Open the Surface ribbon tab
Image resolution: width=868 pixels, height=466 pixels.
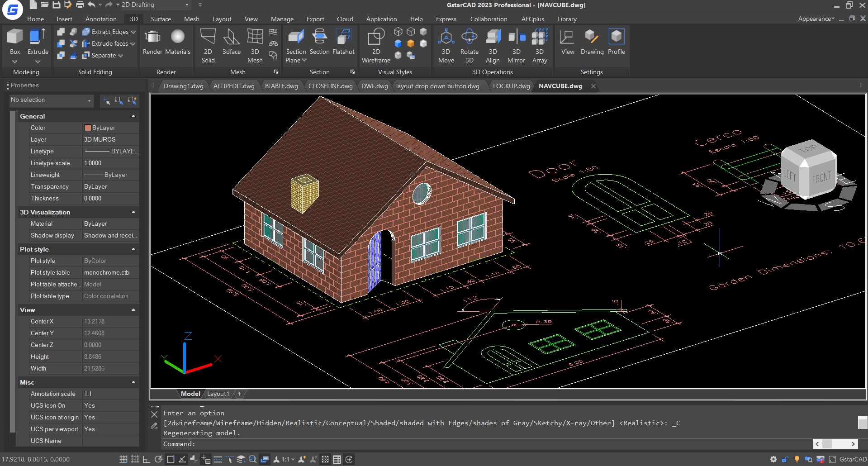161,19
